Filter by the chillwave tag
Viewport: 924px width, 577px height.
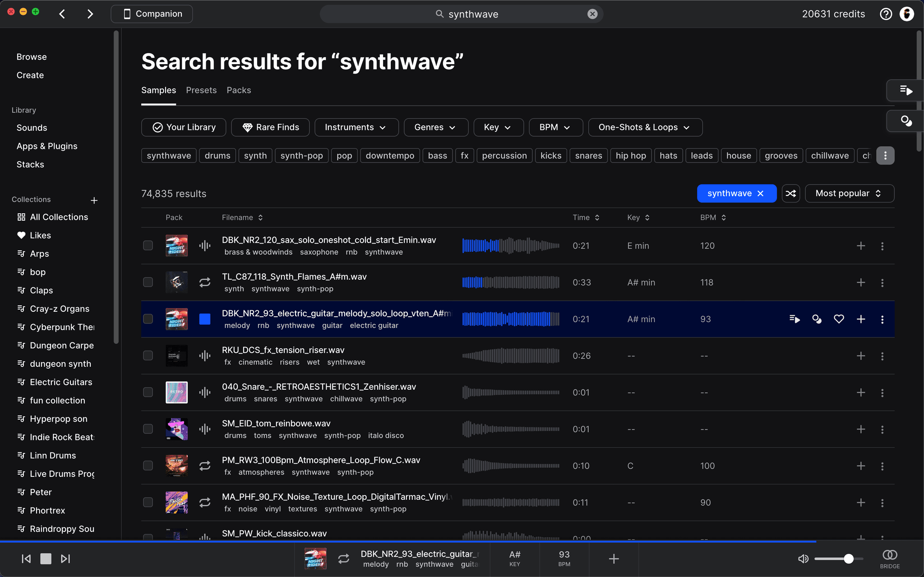pos(830,156)
